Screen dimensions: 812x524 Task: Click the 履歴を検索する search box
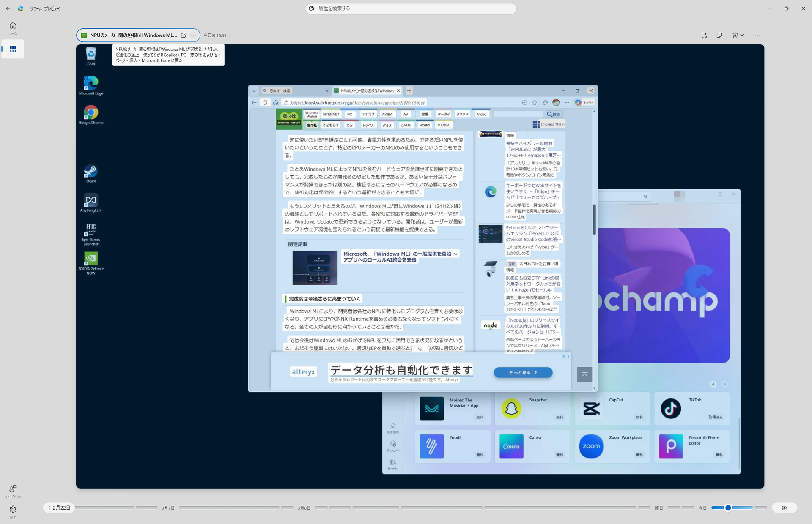click(411, 8)
